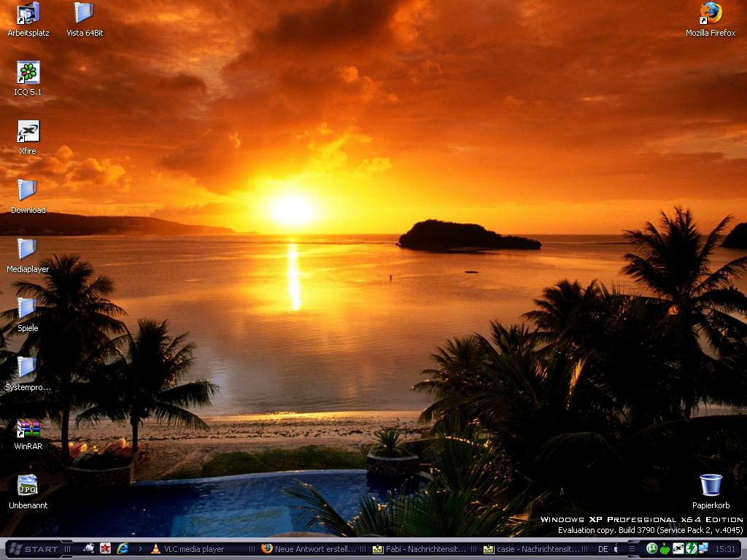Open the Vista 64Bit folder
Viewport: 747px width, 560px height.
point(85,14)
